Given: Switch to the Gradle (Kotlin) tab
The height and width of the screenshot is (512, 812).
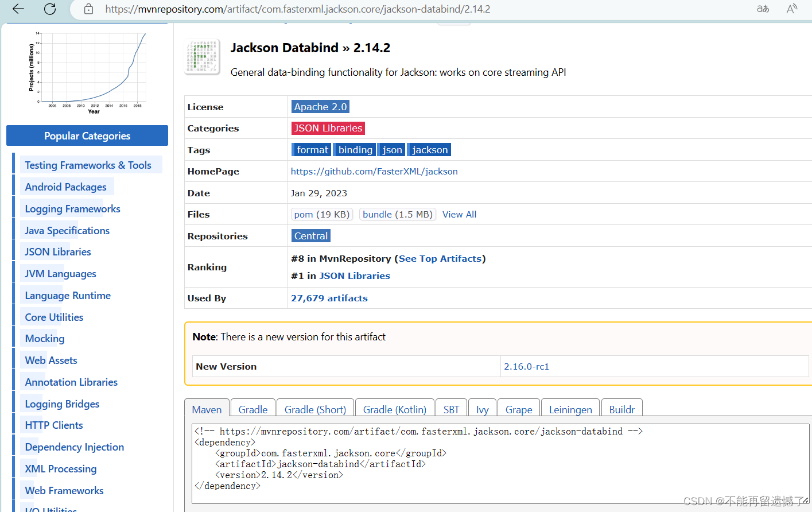Looking at the screenshot, I should click(x=395, y=409).
